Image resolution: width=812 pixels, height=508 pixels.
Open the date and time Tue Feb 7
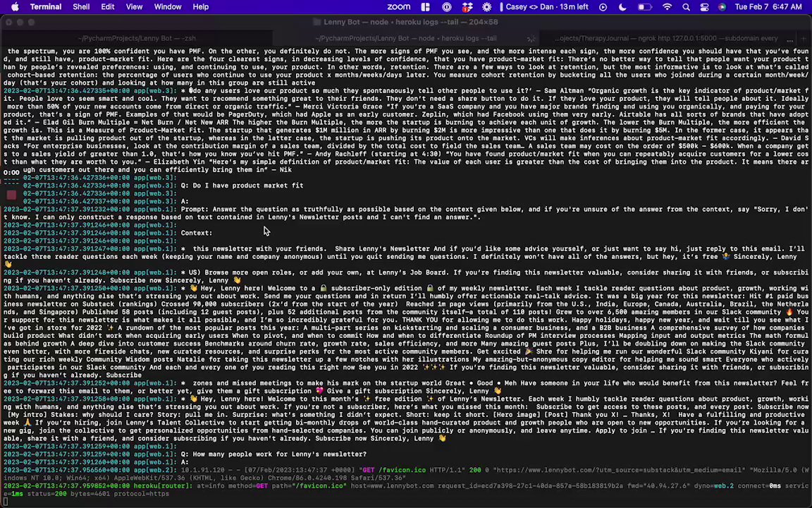(768, 7)
